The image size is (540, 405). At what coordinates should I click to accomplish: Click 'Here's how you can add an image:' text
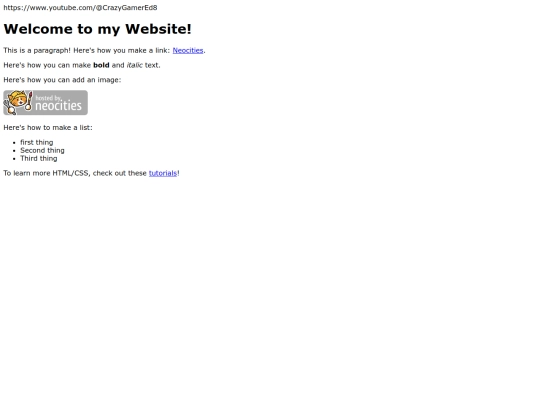point(62,80)
